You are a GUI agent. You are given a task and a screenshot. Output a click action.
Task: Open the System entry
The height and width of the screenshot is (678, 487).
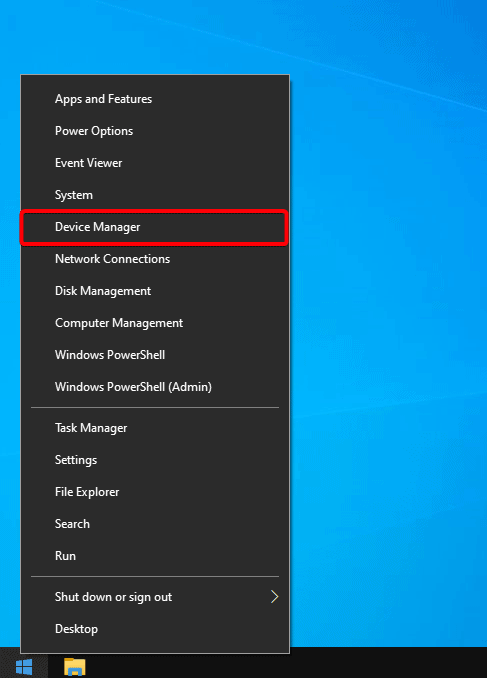tap(155, 195)
